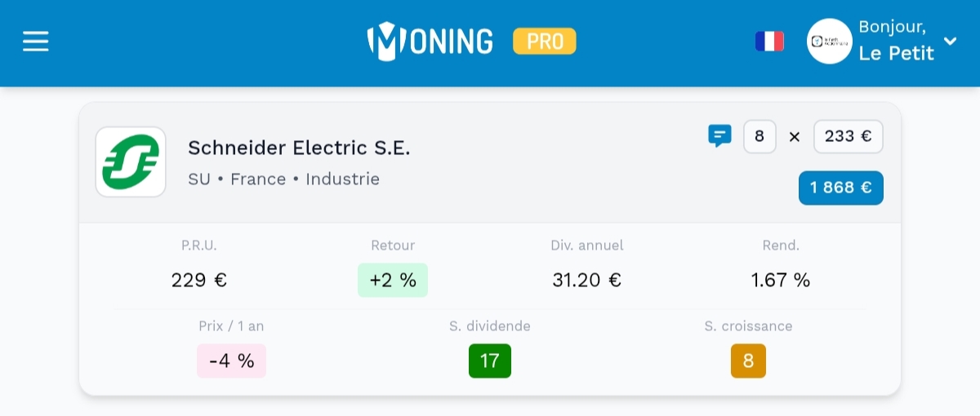Click the Bonjour, Le Petit greeting
Image resolution: width=980 pixels, height=416 pixels.
pos(896,41)
